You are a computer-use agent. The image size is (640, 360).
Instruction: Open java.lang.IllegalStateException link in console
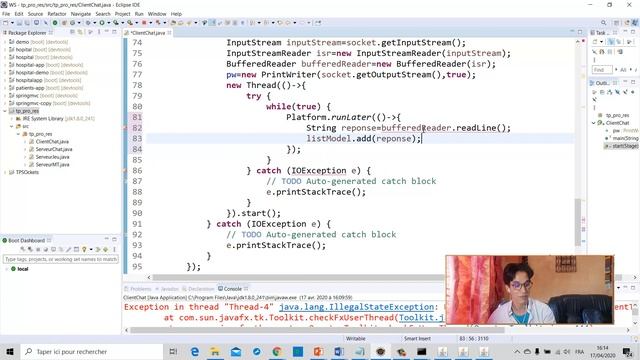click(356, 307)
